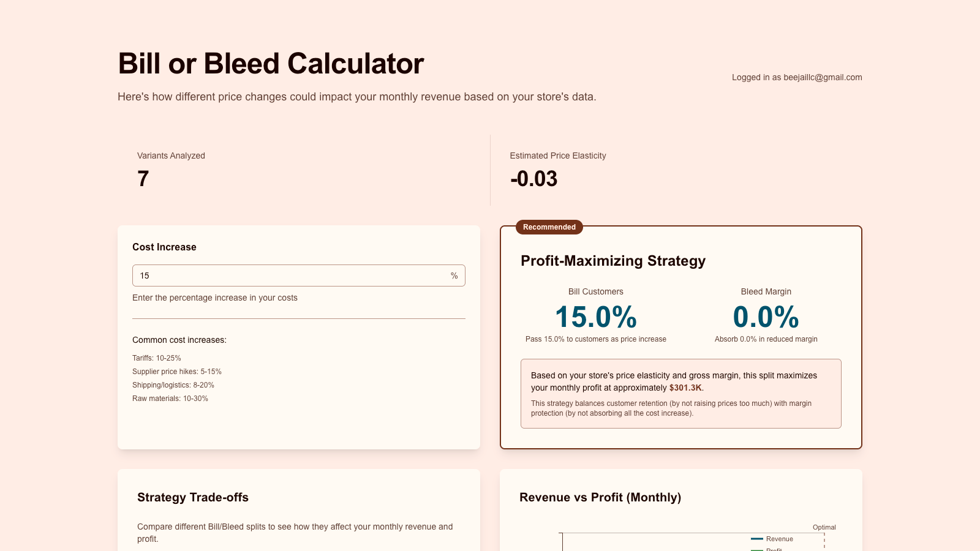Click the Recommended badge
The image size is (980, 551).
[549, 227]
